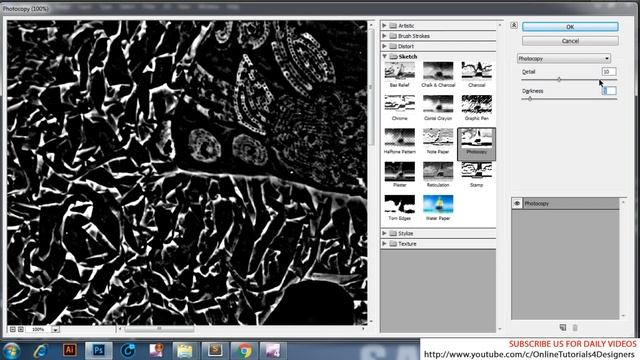Click the new effect layer icon

click(563, 327)
